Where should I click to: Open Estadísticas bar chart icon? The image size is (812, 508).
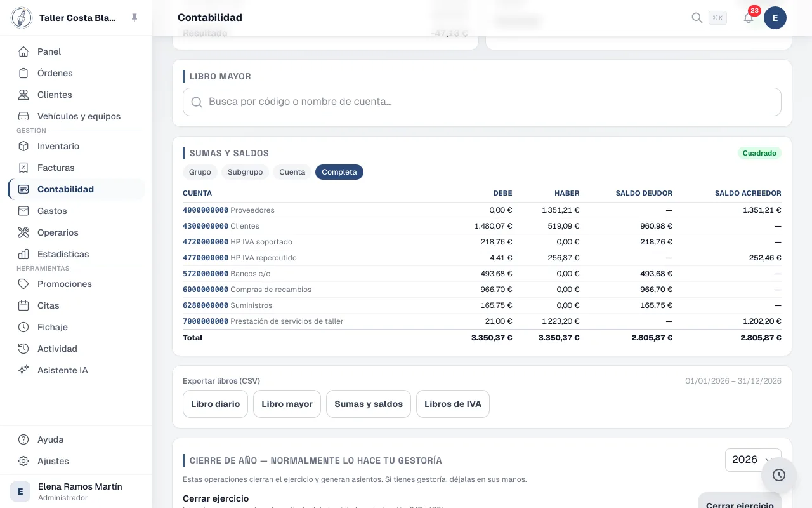[x=23, y=254]
